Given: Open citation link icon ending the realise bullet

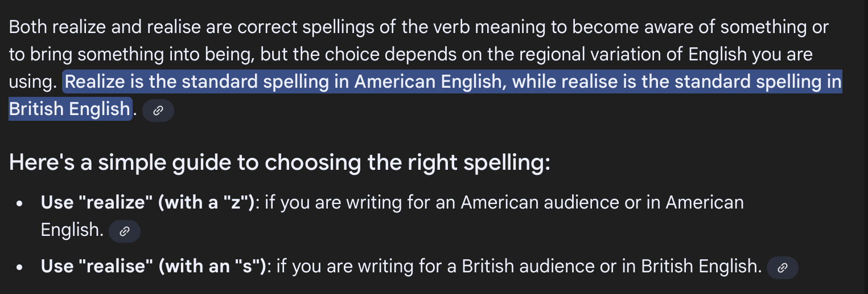Looking at the screenshot, I should (782, 268).
